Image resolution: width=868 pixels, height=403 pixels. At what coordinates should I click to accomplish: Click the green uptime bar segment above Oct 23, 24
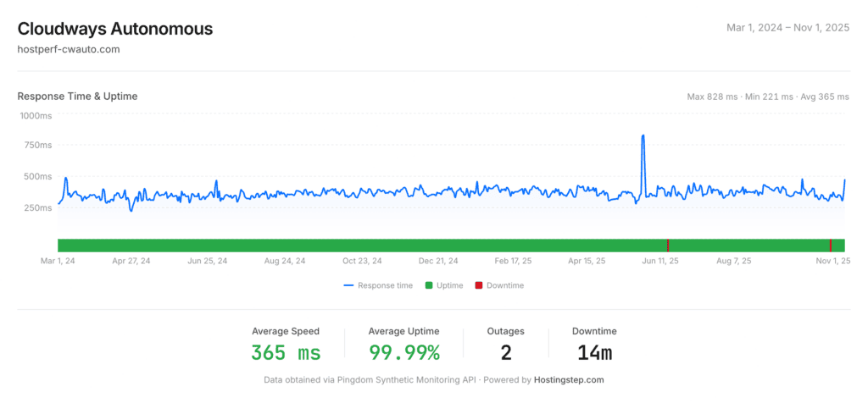(361, 246)
